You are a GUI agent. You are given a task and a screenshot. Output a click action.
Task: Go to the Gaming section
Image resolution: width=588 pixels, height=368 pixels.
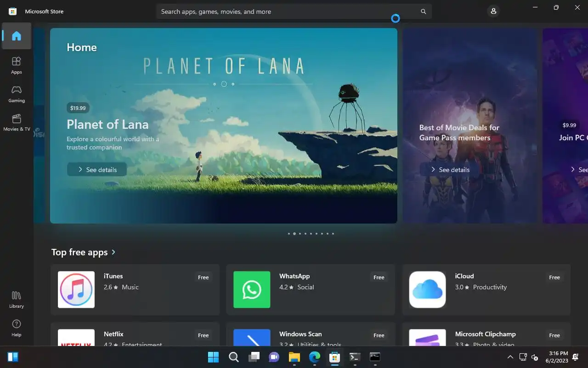click(17, 94)
